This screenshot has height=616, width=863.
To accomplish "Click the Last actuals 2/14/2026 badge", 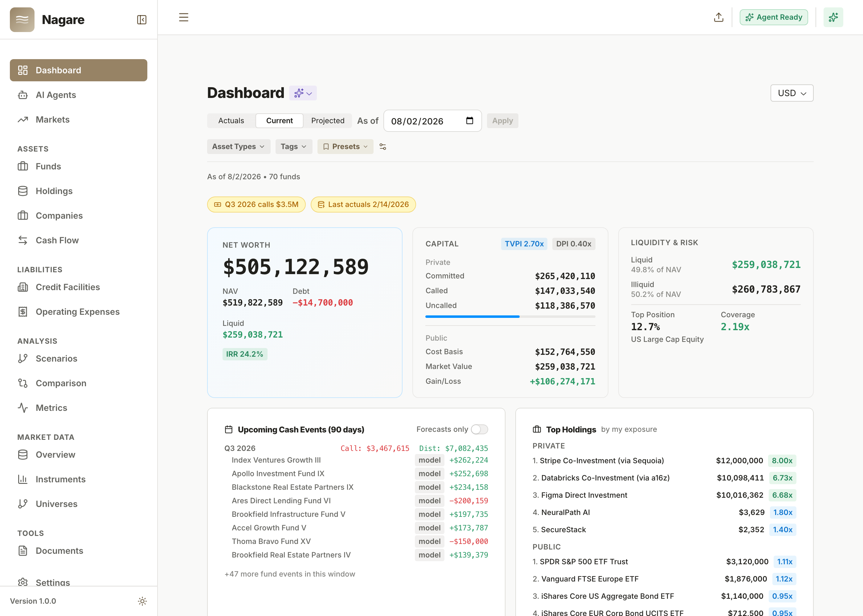I will pyautogui.click(x=363, y=205).
